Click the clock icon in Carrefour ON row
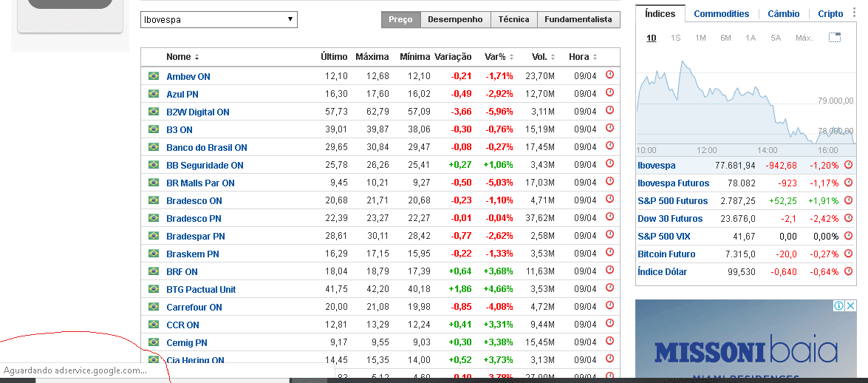 point(609,305)
